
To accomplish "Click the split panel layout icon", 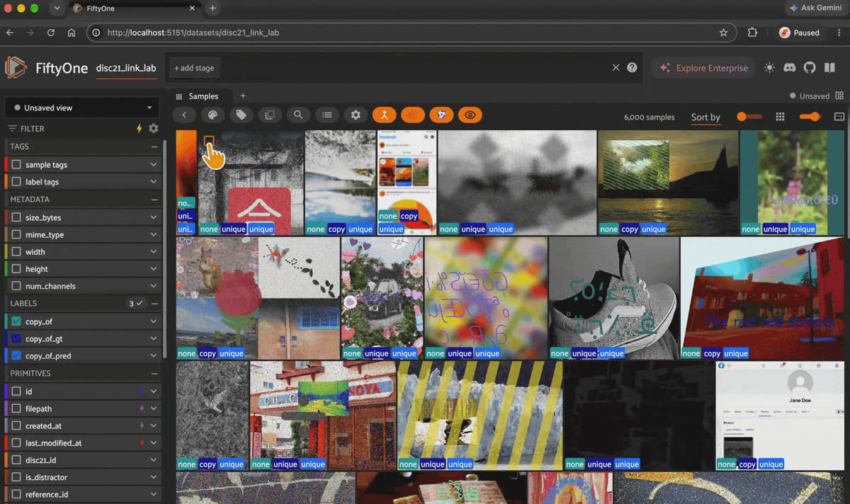I will pos(839,96).
